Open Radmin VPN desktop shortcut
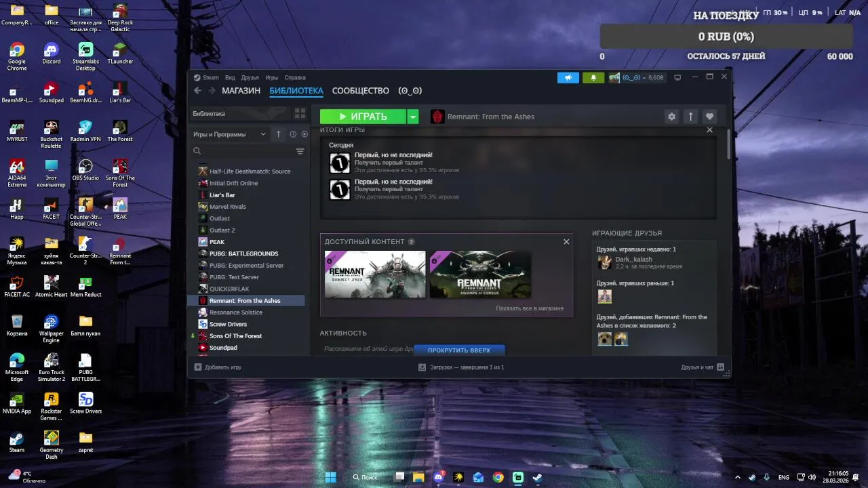This screenshot has height=488, width=868. pos(85,131)
